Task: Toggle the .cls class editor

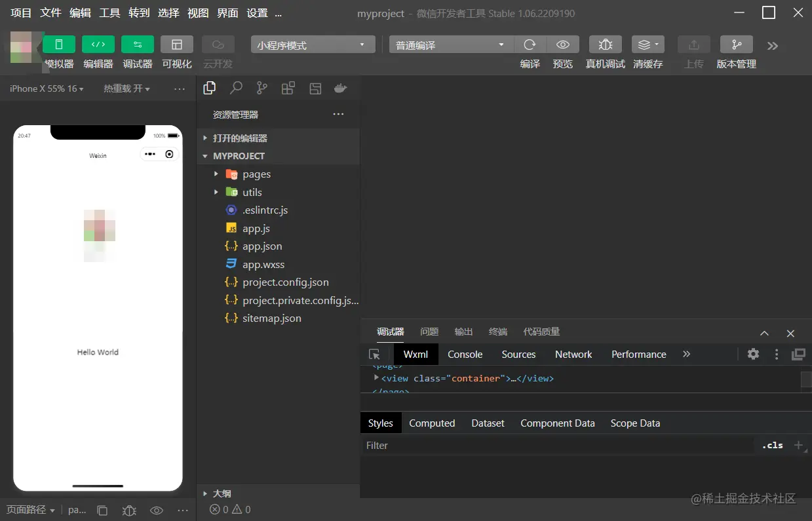Action: [773, 445]
